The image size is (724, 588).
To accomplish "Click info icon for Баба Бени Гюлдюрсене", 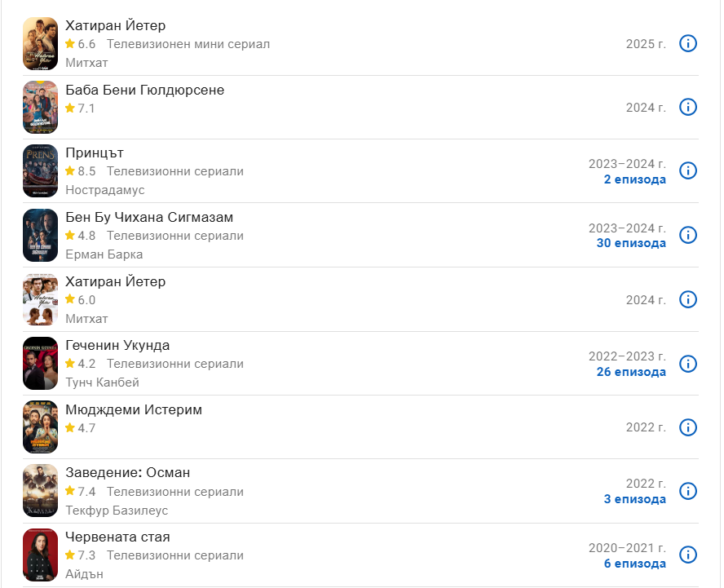I will click(688, 107).
